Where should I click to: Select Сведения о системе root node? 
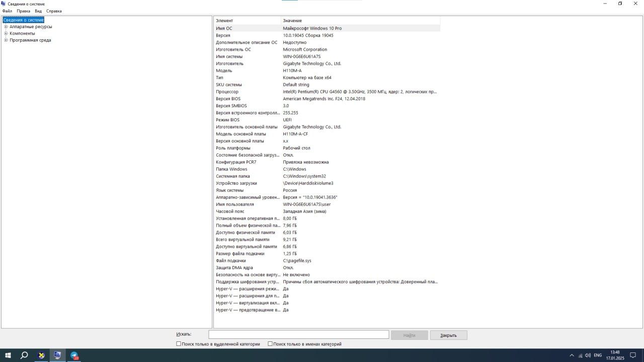coord(24,20)
